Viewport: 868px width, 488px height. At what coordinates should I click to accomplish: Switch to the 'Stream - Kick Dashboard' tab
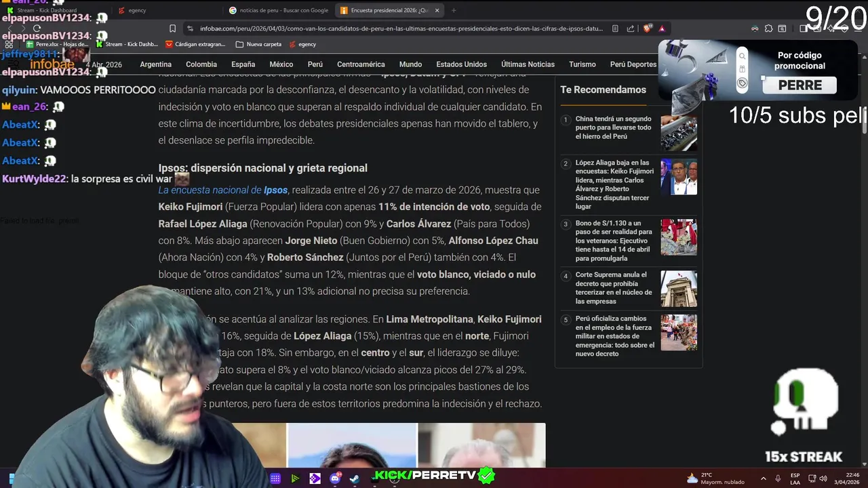pyautogui.click(x=56, y=10)
